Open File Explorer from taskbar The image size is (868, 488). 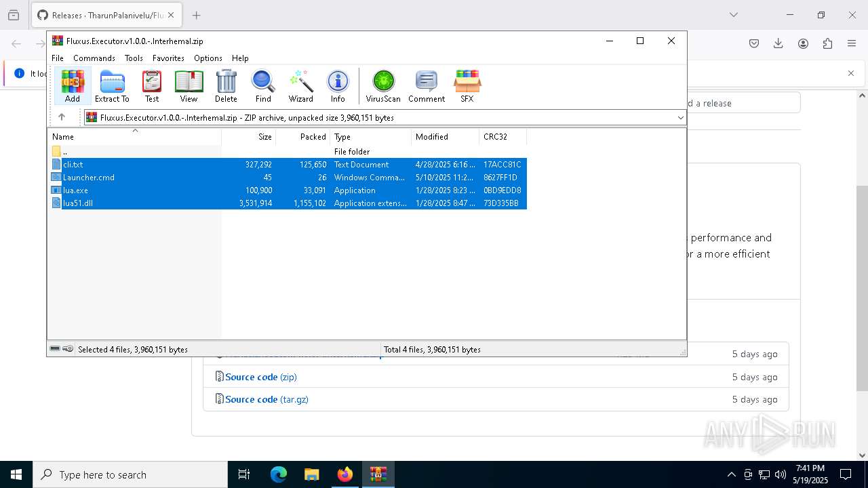click(311, 474)
